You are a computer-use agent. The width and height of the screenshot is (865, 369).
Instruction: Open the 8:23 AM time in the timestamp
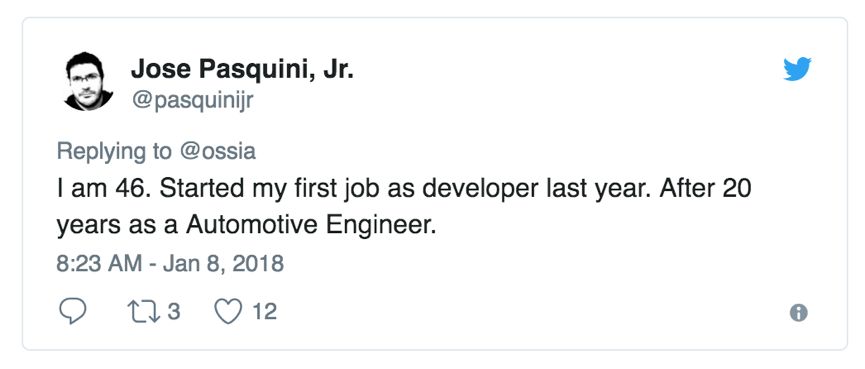tap(99, 263)
